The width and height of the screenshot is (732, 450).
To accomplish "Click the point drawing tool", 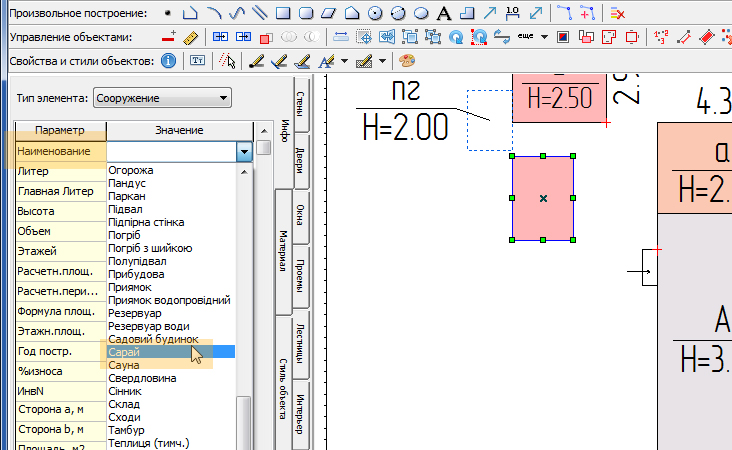I will 167,13.
